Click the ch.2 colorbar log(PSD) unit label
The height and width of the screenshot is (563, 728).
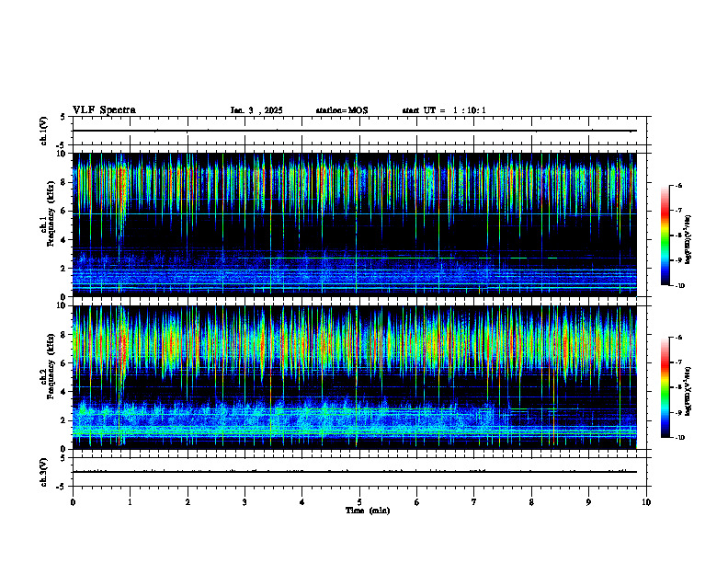tap(688, 391)
